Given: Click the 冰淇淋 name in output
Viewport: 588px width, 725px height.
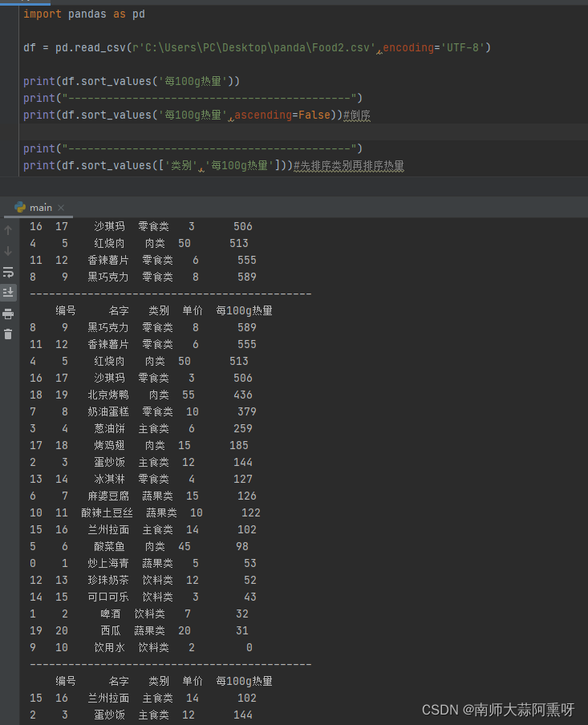Looking at the screenshot, I should pyautogui.click(x=110, y=479).
